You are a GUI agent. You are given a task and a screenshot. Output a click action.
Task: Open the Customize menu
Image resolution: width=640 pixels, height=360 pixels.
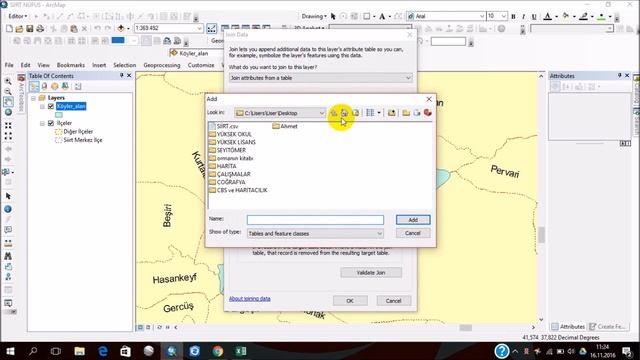(x=201, y=65)
